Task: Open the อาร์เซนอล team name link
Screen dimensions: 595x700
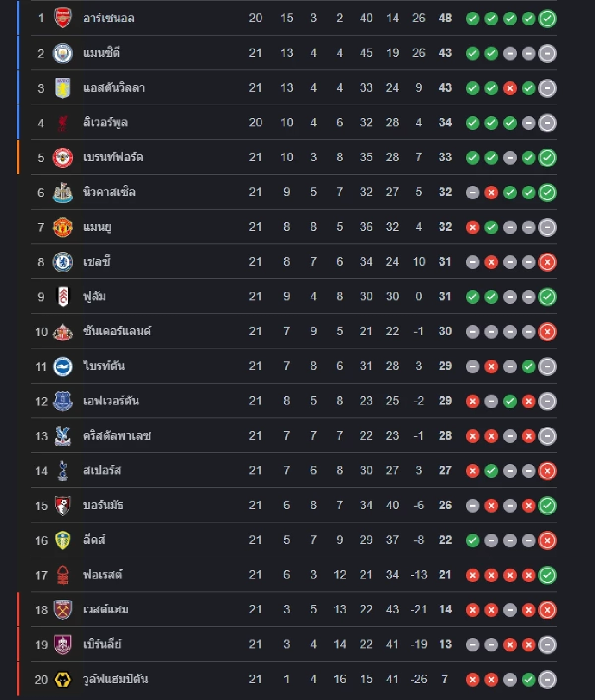Action: 109,18
